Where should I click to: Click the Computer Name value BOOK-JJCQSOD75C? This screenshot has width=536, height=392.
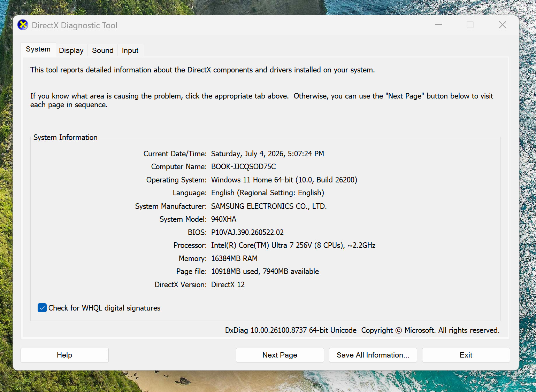(243, 167)
